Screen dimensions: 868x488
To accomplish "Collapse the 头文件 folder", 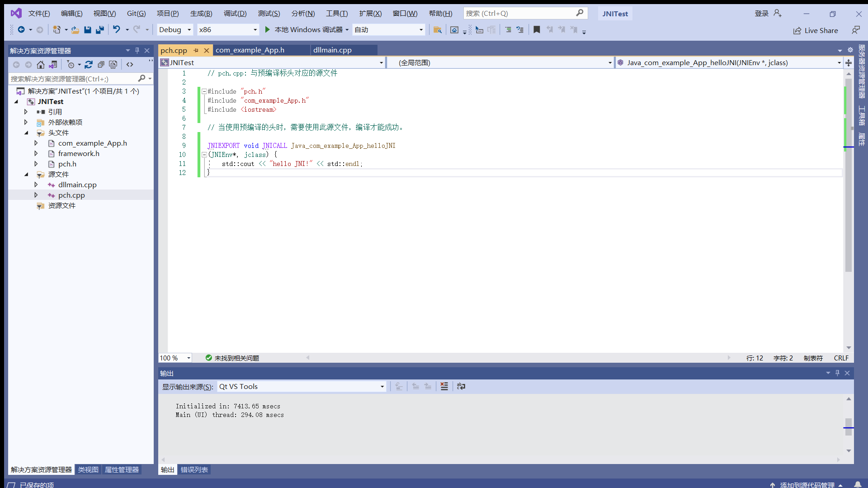I will (26, 133).
